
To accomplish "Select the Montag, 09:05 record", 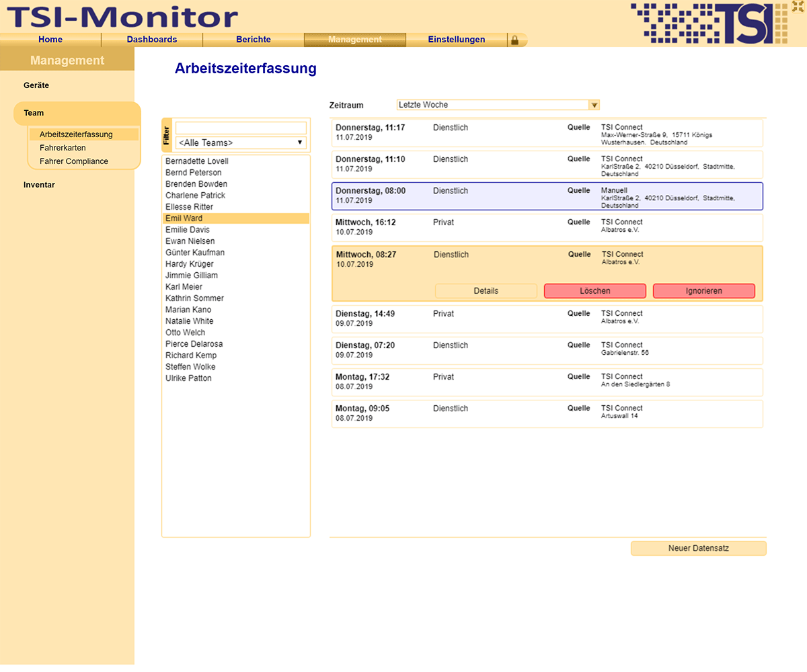I will point(547,414).
